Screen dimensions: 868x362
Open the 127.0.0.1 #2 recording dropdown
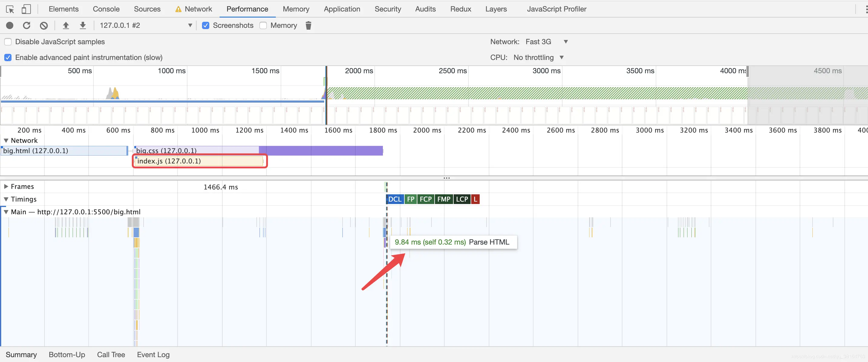146,25
